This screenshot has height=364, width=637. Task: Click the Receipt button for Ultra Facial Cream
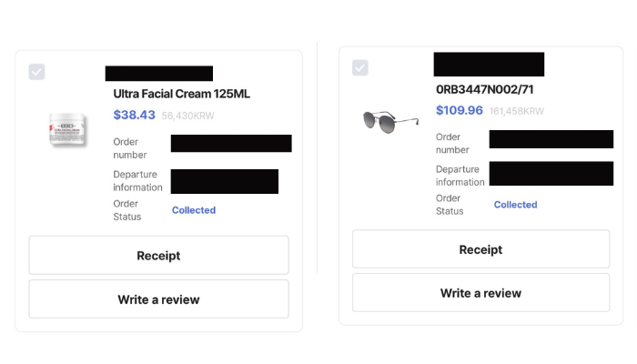tap(159, 255)
